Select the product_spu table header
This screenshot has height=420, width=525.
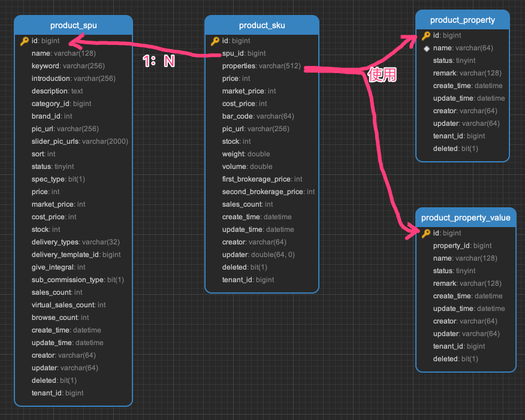[73, 25]
